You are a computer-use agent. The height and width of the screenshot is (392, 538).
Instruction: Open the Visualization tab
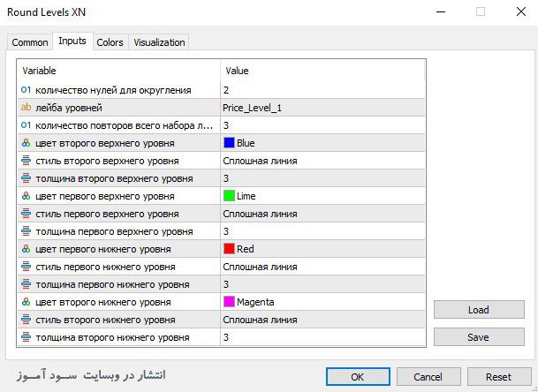(159, 42)
